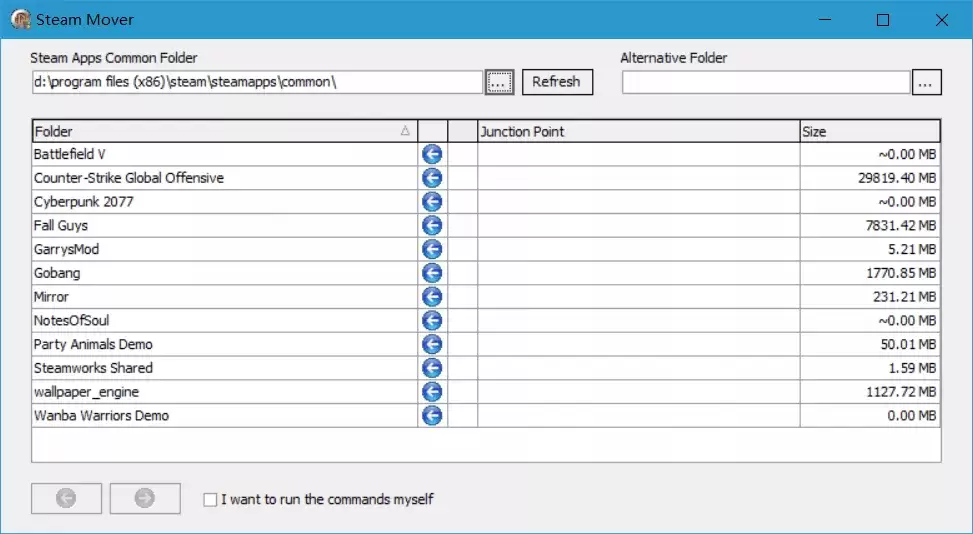Close the Steam Mover window
Viewport: 973px width, 534px height.
point(941,20)
